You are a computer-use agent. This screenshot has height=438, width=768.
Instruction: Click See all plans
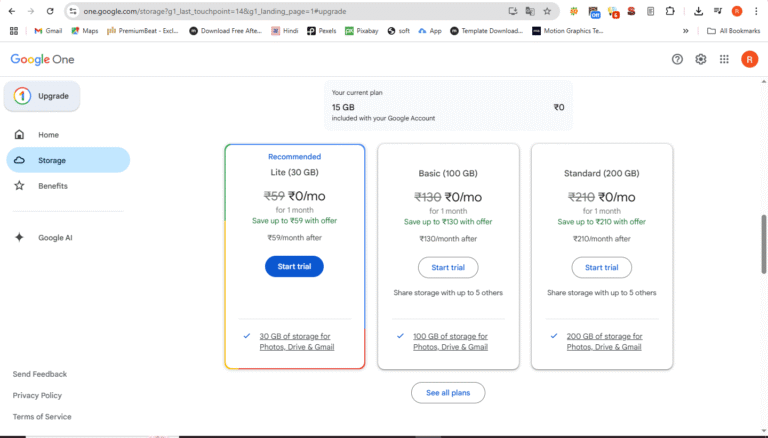click(447, 393)
